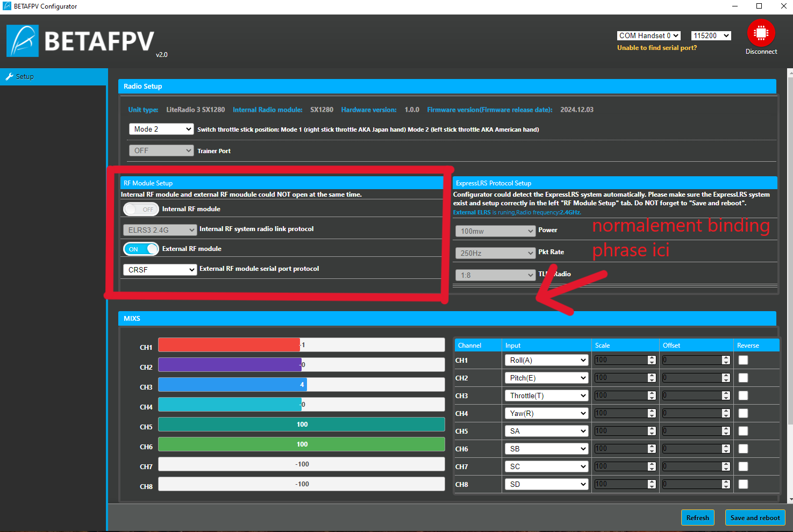Open the 115200 baud rate dropdown
Image resolution: width=793 pixels, height=532 pixels.
click(711, 35)
